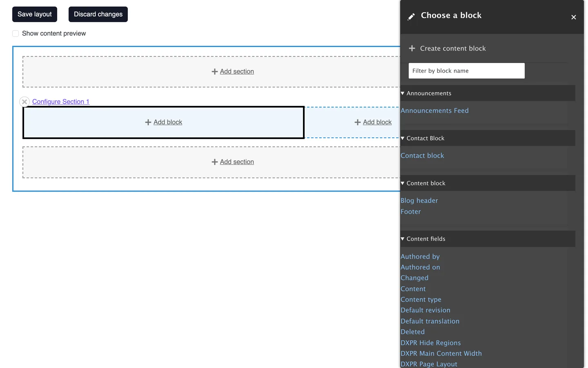Image resolution: width=588 pixels, height=368 pixels.
Task: Select the Changed field block
Action: (414, 278)
